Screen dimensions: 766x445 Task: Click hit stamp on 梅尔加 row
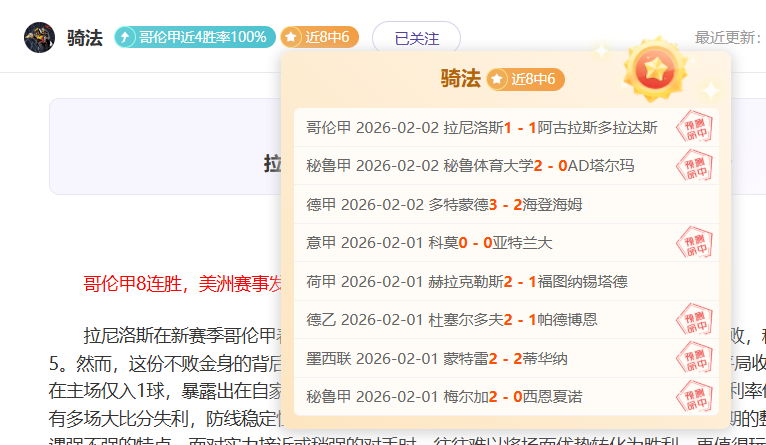695,396
